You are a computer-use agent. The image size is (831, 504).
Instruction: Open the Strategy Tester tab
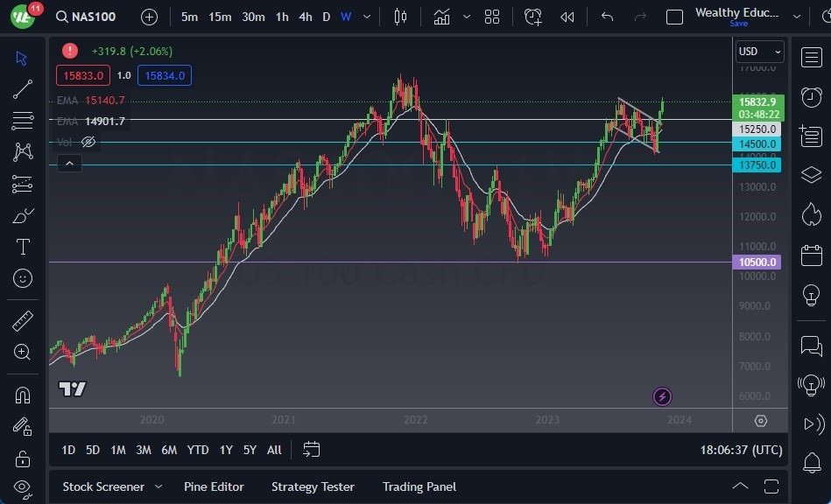click(313, 486)
